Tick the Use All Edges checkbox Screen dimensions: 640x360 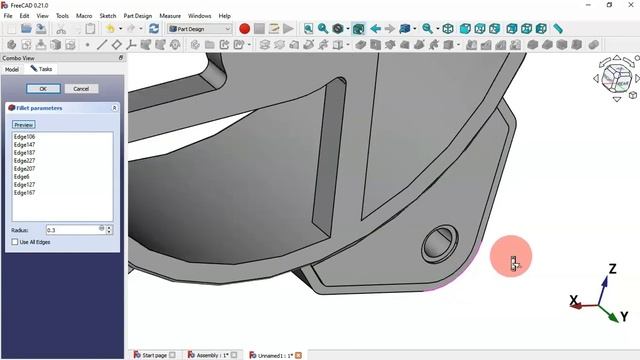click(15, 242)
